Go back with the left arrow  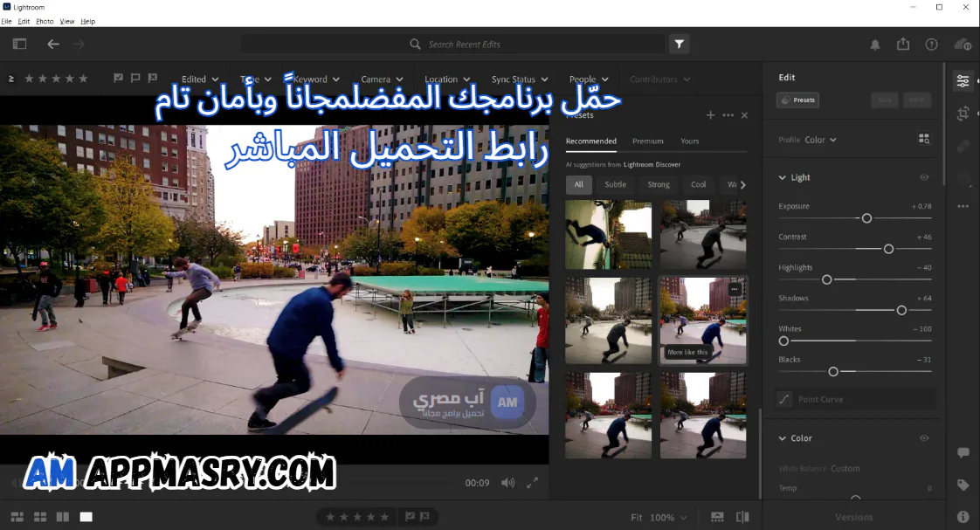point(53,44)
